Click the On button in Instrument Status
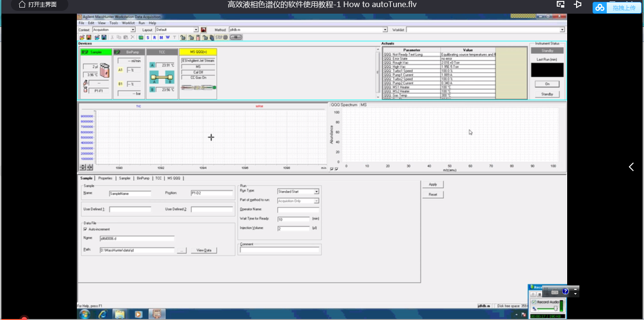 (x=547, y=84)
